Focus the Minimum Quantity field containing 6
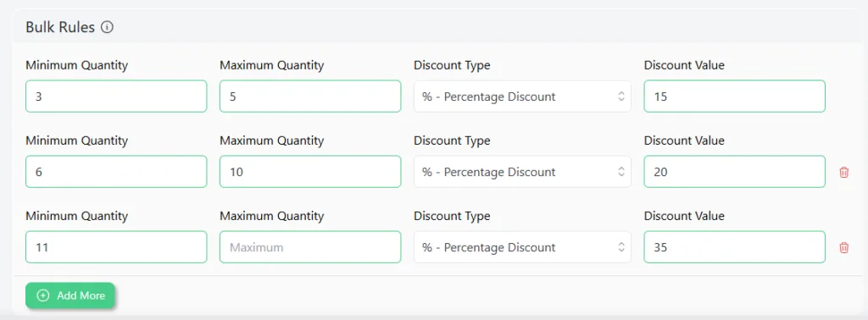Screen dimensions: 868x320 click(x=116, y=171)
